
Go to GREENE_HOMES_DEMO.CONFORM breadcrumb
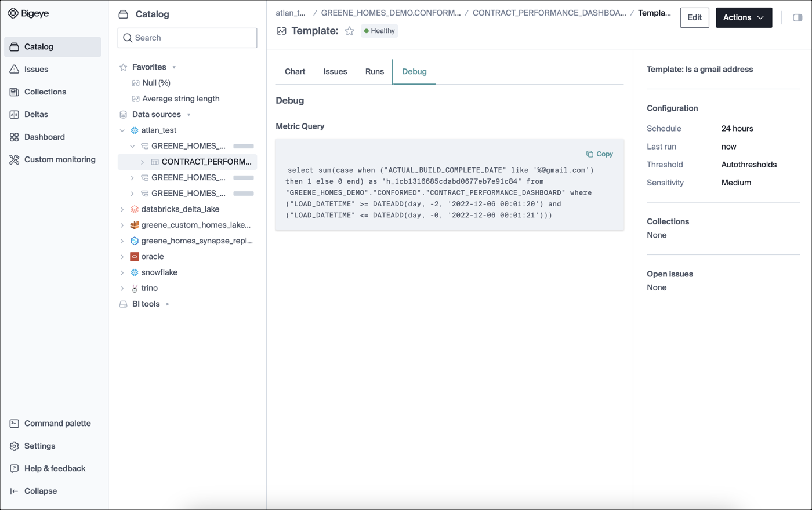[x=391, y=13]
